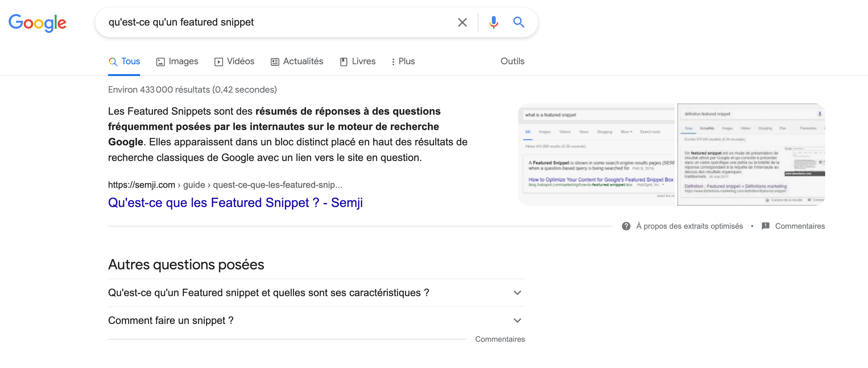The image size is (868, 368).
Task: Expand 'Comment faire un snippet ?'
Action: (517, 320)
